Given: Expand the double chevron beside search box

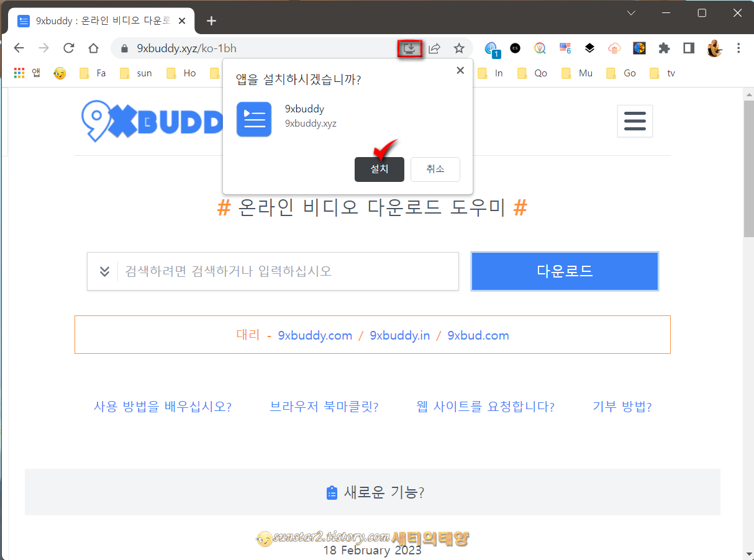Looking at the screenshot, I should tap(104, 271).
